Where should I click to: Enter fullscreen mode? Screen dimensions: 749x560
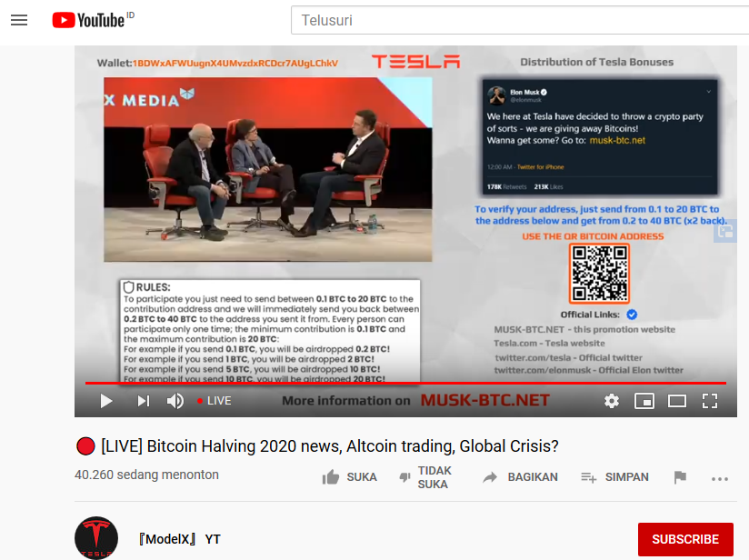tap(710, 401)
